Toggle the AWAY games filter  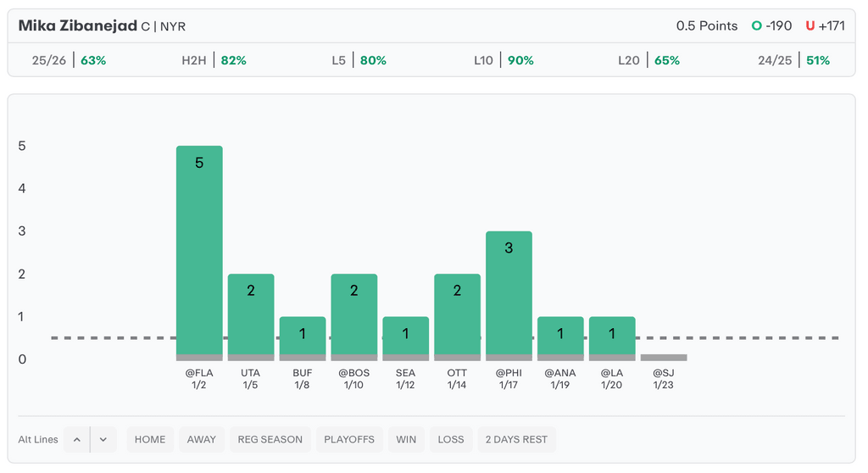tap(202, 439)
